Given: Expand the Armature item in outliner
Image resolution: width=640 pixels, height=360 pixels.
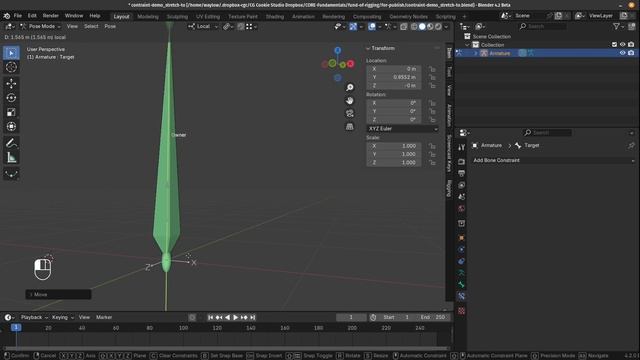Looking at the screenshot, I should 476,53.
